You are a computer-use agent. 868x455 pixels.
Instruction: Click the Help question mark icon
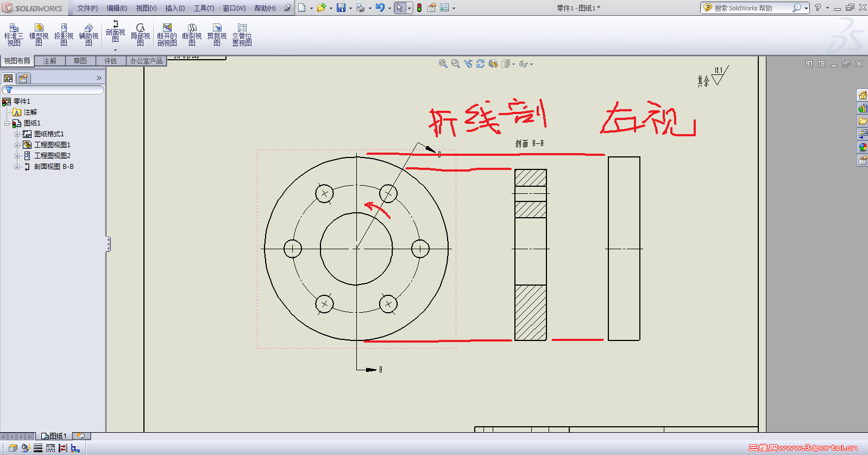(817, 8)
